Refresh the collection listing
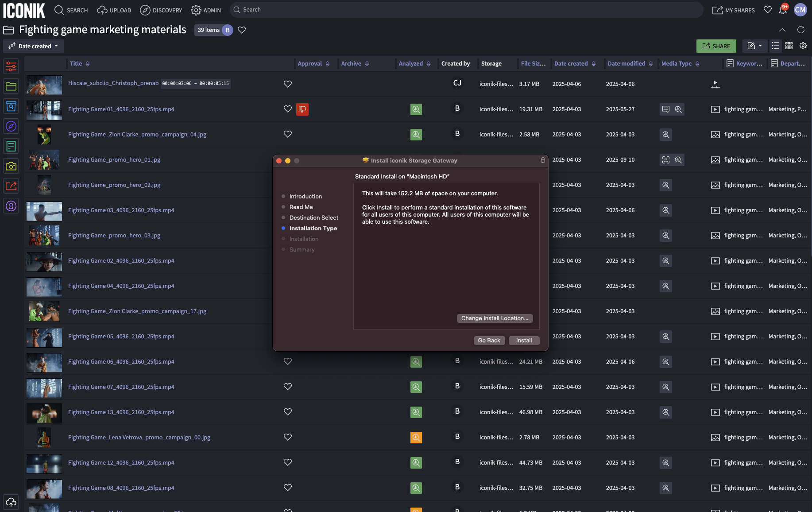 (x=800, y=30)
